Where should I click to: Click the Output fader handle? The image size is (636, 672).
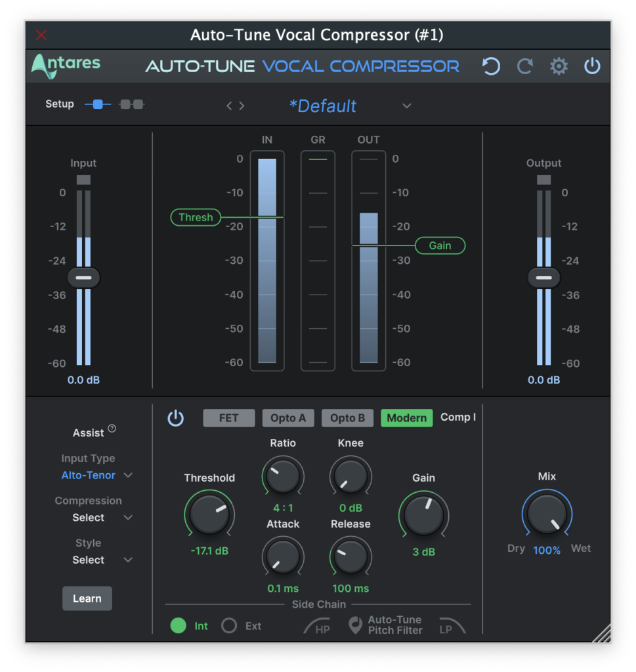tap(544, 278)
